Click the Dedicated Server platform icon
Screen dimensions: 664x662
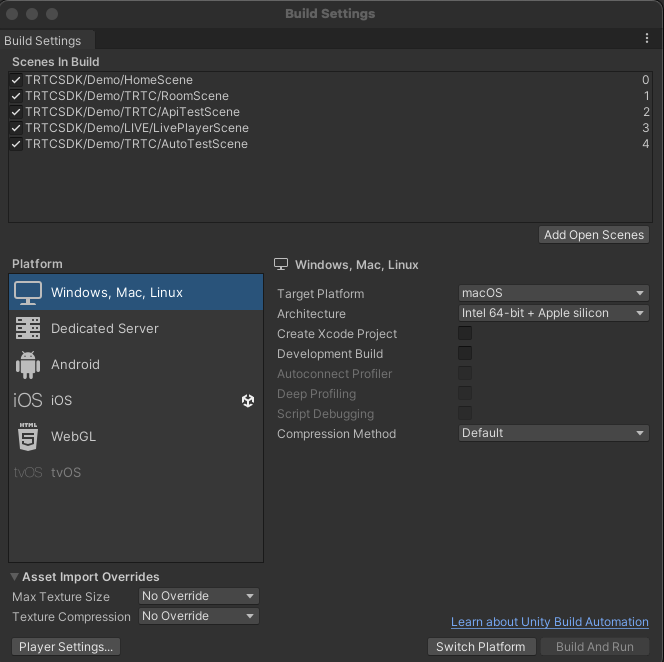[28, 328]
